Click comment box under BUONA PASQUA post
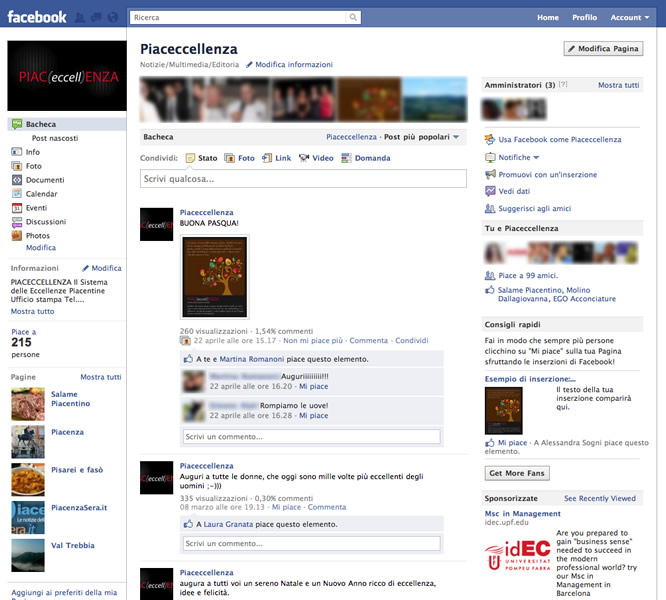Viewport: 666px width, 600px height. [x=312, y=437]
